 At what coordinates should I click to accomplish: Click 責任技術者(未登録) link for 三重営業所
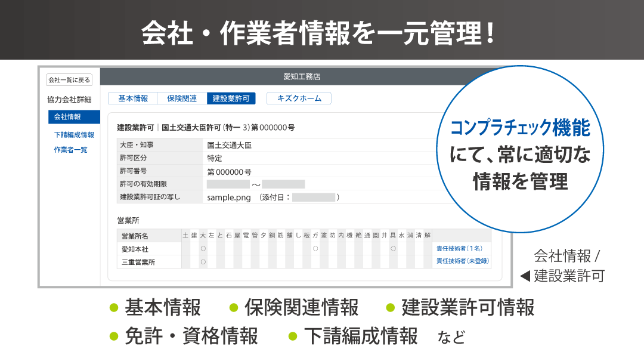point(462,261)
